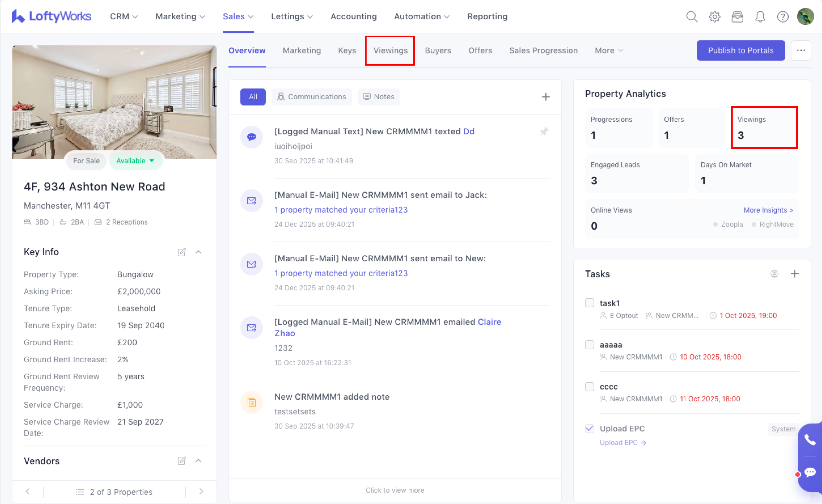Click Publish to Portals button
This screenshot has height=504, width=822.
click(x=740, y=51)
